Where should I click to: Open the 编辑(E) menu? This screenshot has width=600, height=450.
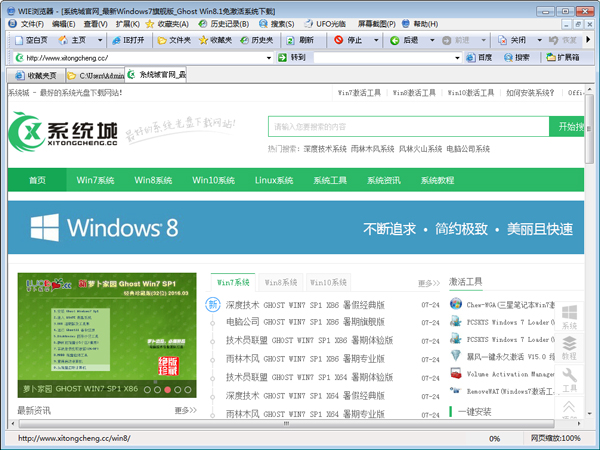(64, 24)
